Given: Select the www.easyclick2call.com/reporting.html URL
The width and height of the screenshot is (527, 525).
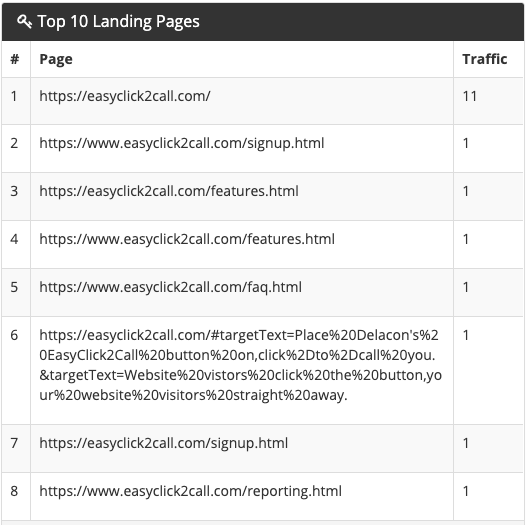Looking at the screenshot, I should click(x=190, y=491).
